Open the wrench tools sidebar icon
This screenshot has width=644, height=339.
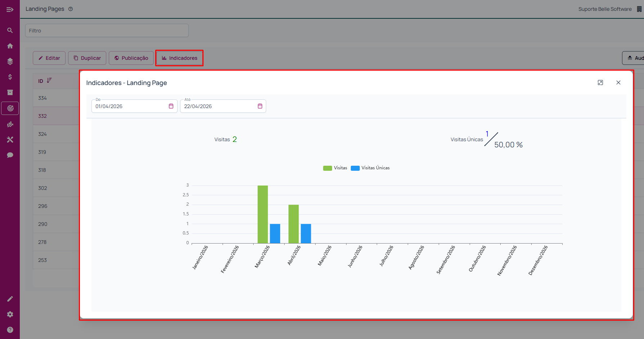10,139
